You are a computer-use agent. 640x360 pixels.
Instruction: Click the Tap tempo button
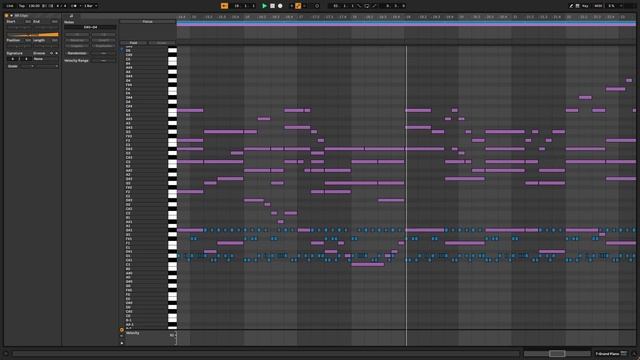[22, 6]
